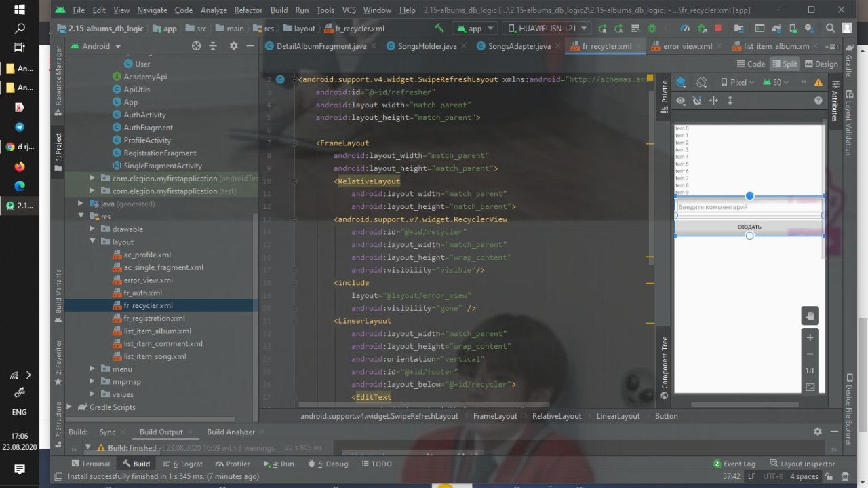Click the layout warning triangle icon
868x488 pixels.
point(818,82)
